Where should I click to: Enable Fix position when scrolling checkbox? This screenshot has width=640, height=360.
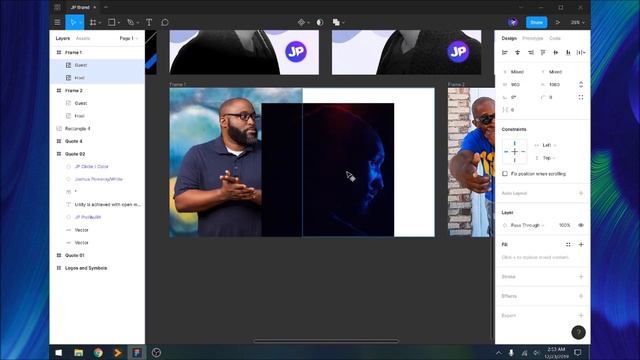click(x=505, y=174)
